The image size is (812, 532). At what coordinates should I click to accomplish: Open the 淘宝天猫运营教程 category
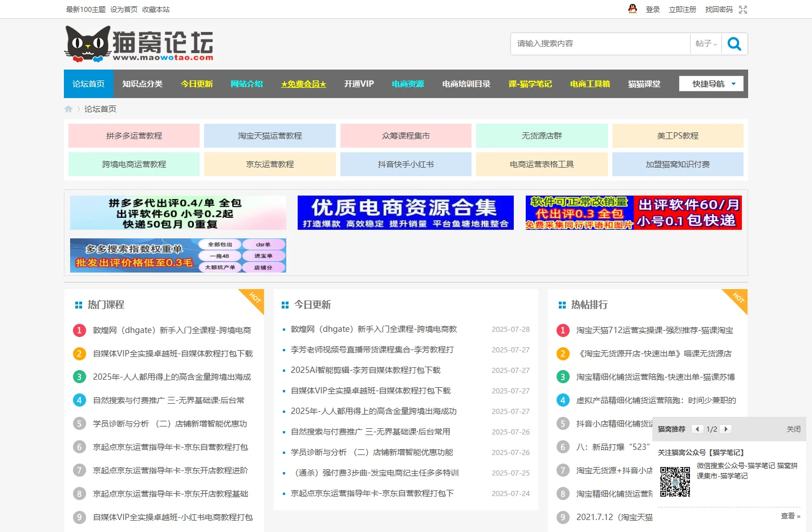[270, 136]
